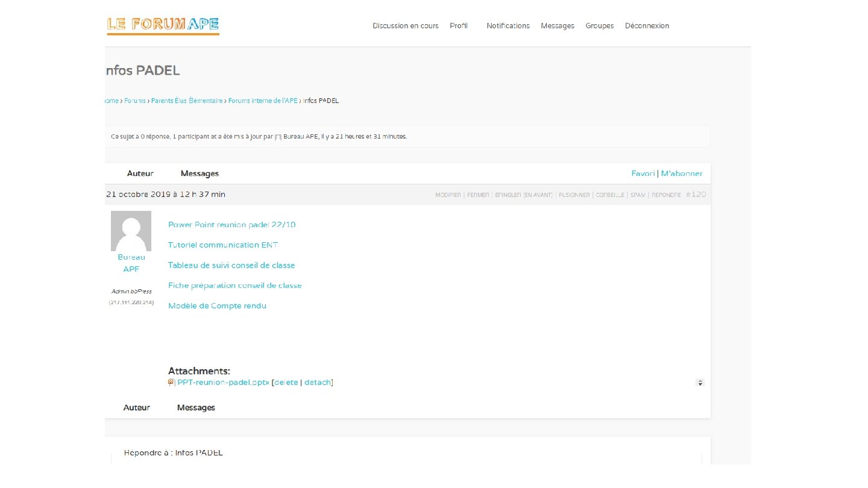Click Fusionner to merge the topic
Screen dimensions: 868x488
pyautogui.click(x=574, y=195)
